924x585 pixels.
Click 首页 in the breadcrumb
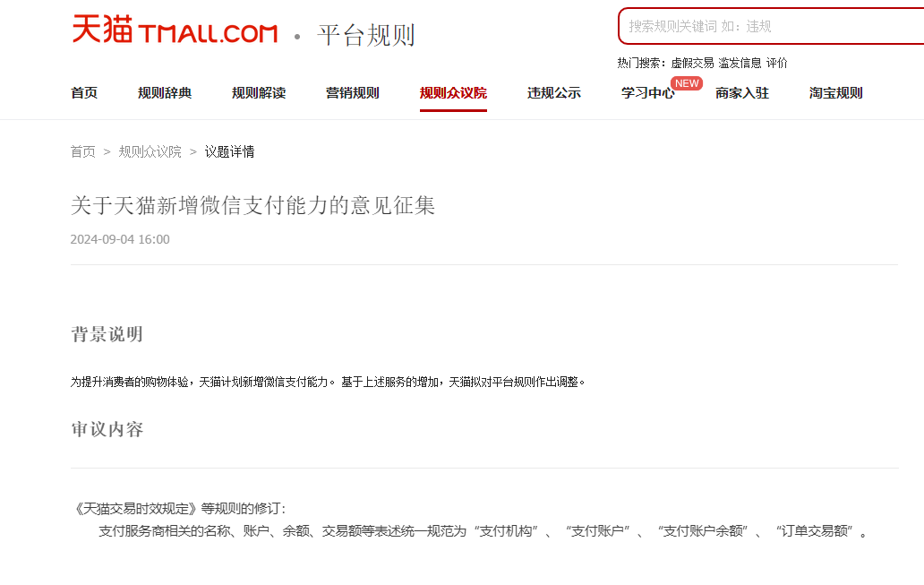coord(83,152)
